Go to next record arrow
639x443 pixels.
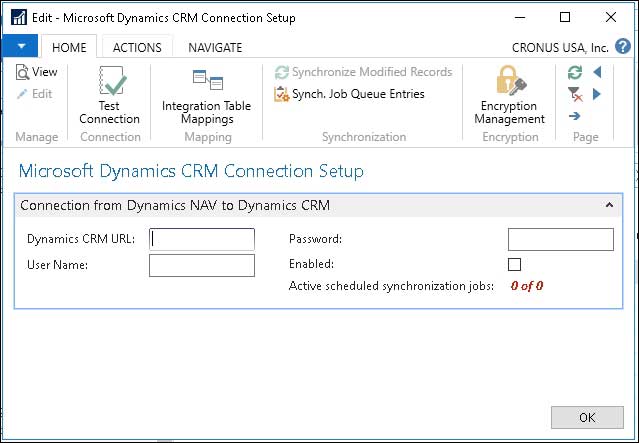(597, 94)
